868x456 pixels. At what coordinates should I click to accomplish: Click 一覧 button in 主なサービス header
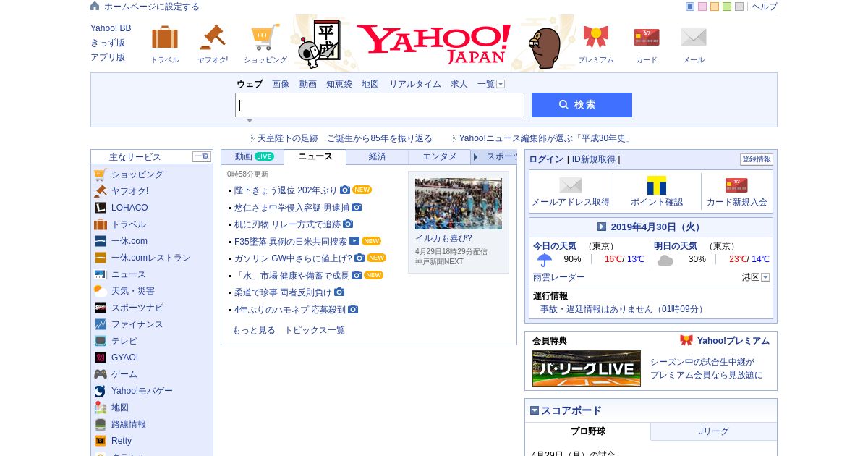click(x=202, y=156)
